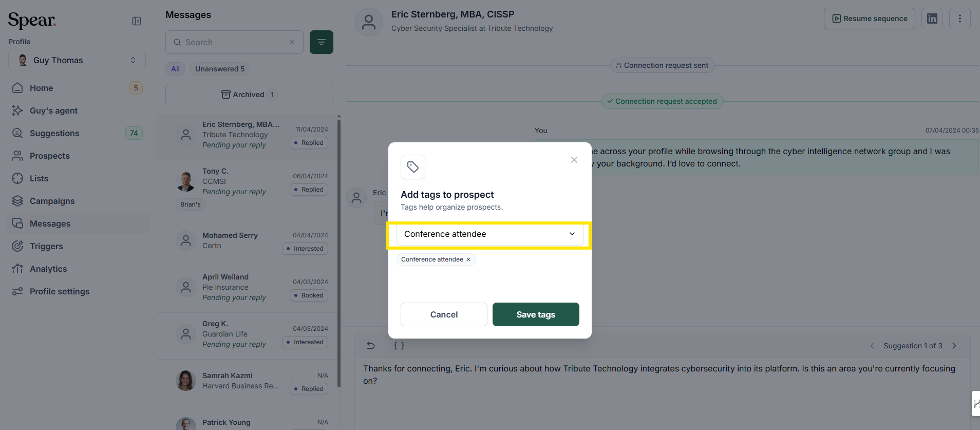Open the message filter icon button
Screen dimensions: 980x430
(322, 42)
